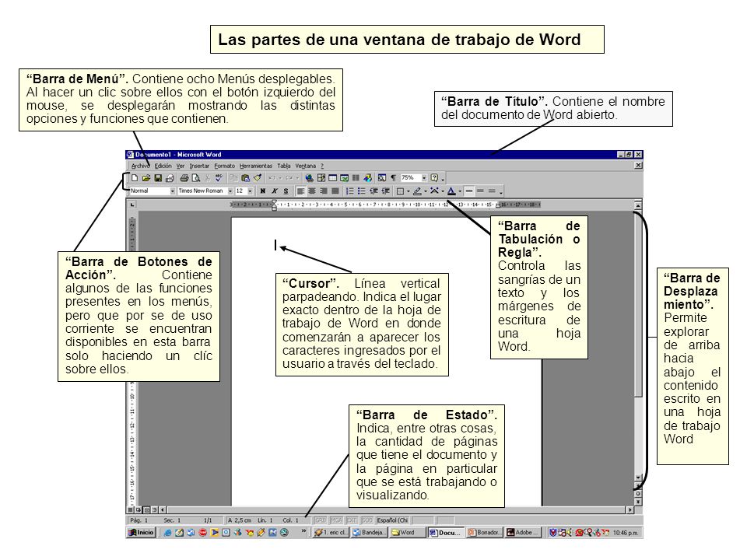Viewport: 747px width, 560px height.
Task: Click the Insert Hyperlink globe icon
Action: click(x=309, y=177)
